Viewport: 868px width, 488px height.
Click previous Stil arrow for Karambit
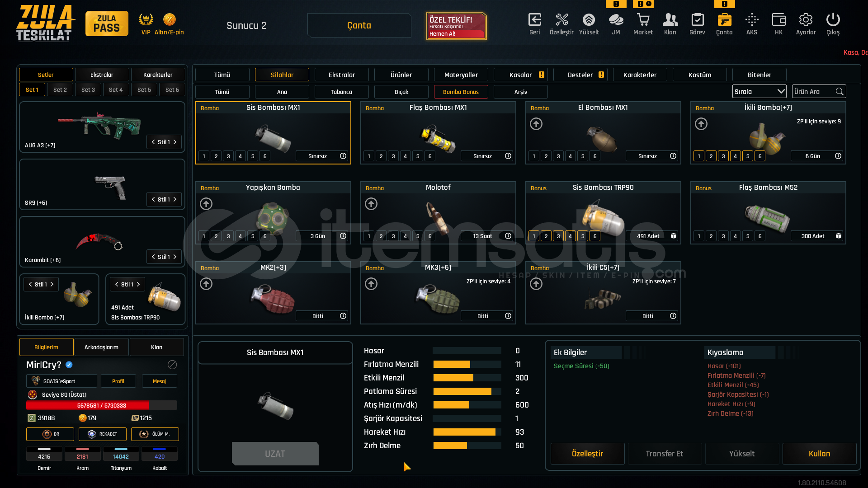(153, 257)
